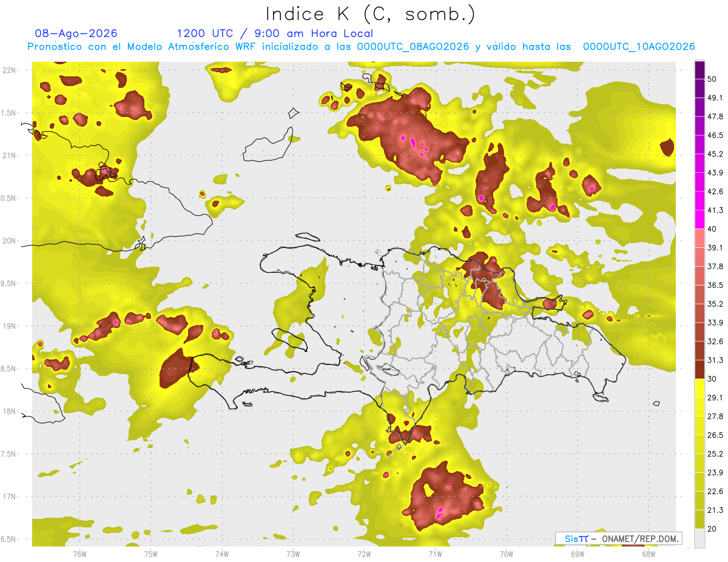This screenshot has height=562, width=728.
Task: Click the colorbar value '35.2'
Action: pos(715,304)
